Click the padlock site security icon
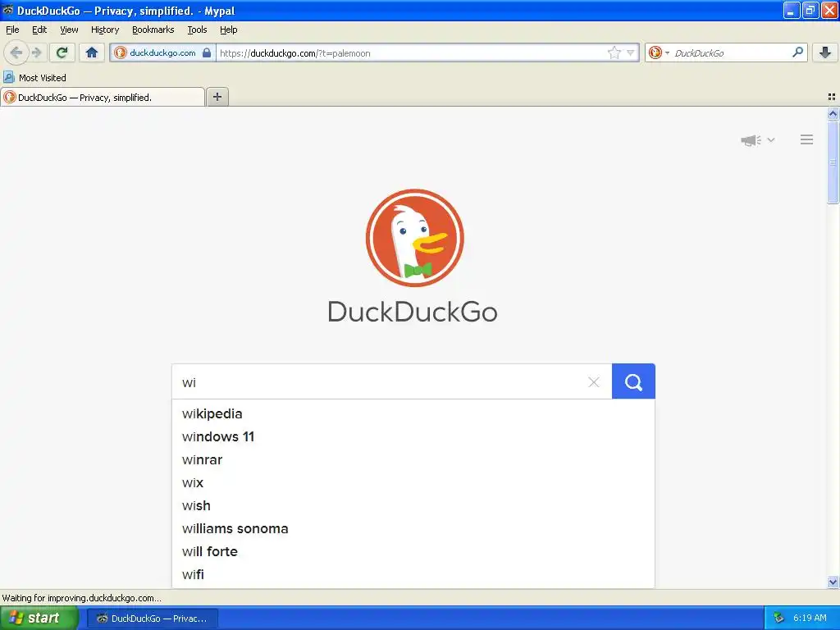 (x=207, y=52)
